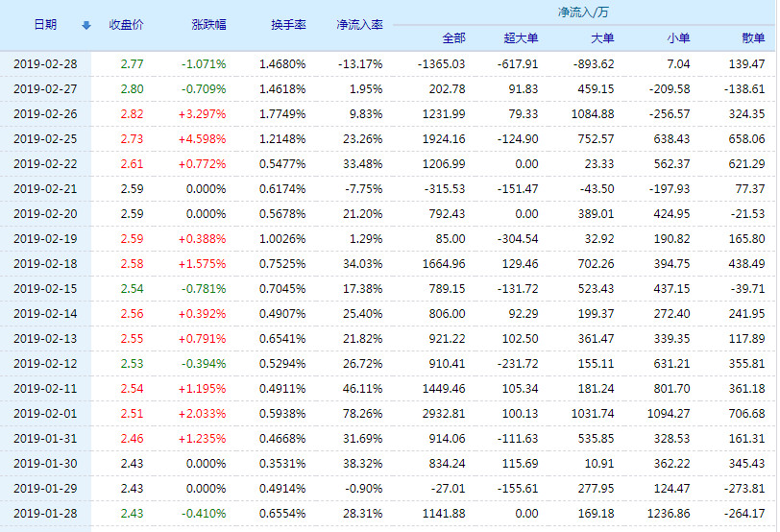The width and height of the screenshot is (780, 532).
Task: Select the 2932.81 total net inflow value
Action: tap(443, 413)
